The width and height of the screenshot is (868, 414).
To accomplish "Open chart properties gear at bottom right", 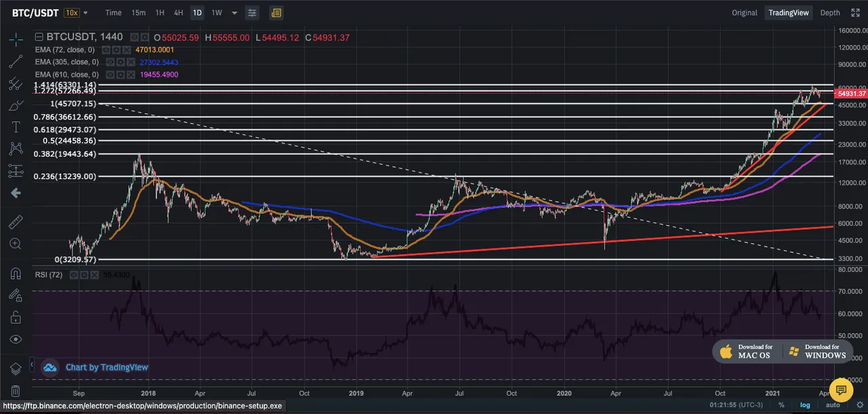I will coord(860,405).
